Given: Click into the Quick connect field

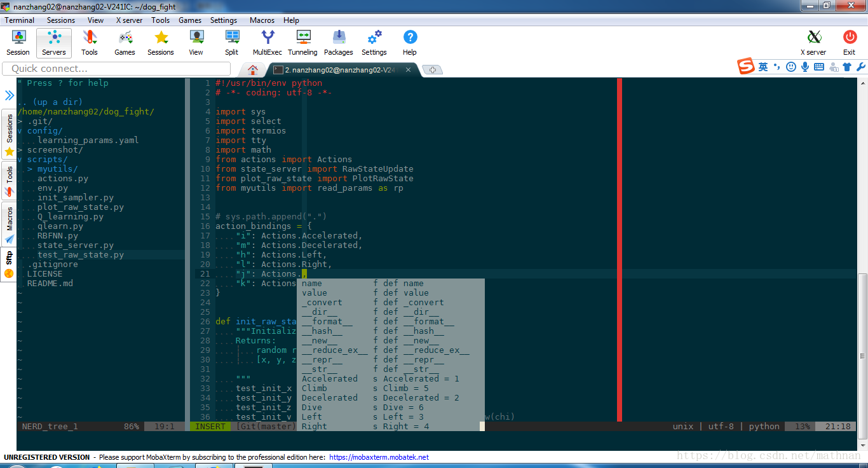Looking at the screenshot, I should (117, 69).
